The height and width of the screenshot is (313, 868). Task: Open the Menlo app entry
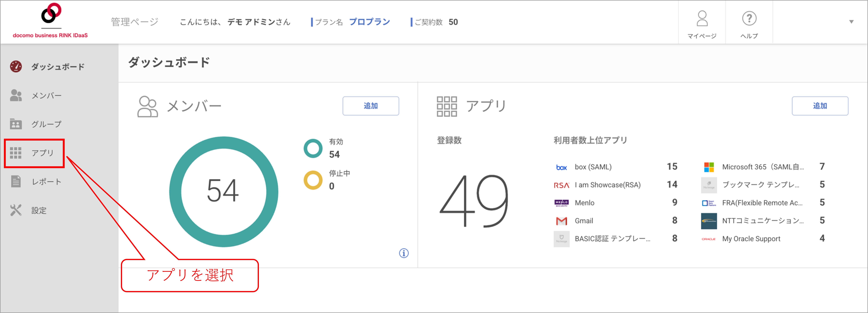584,203
